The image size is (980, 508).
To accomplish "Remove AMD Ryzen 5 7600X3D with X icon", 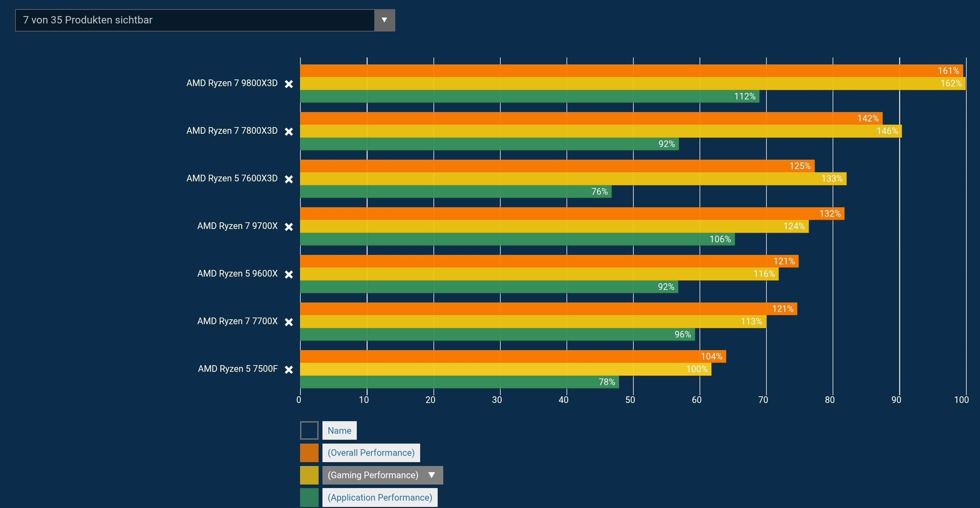I will click(x=289, y=179).
